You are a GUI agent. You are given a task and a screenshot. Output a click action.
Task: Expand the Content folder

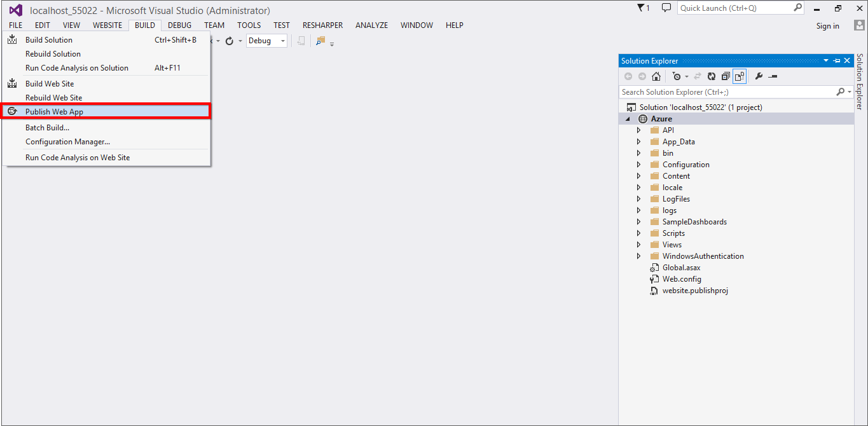639,176
